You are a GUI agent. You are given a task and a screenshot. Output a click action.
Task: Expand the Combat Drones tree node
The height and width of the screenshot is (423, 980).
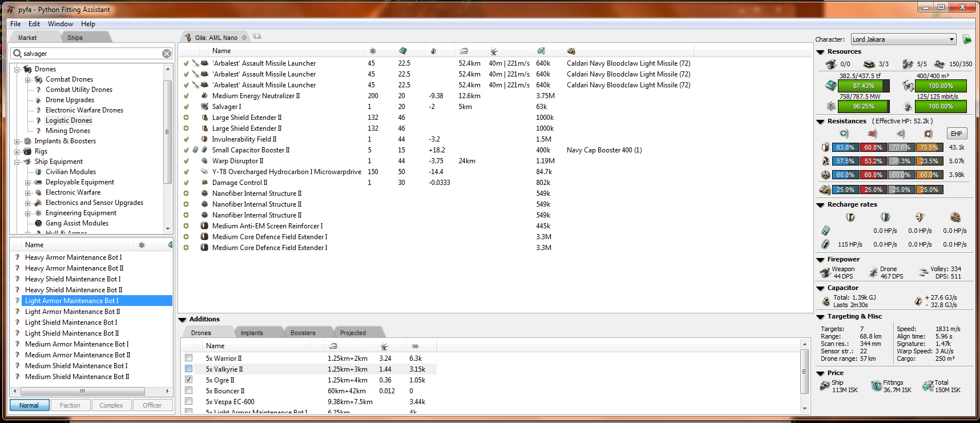[x=28, y=79]
